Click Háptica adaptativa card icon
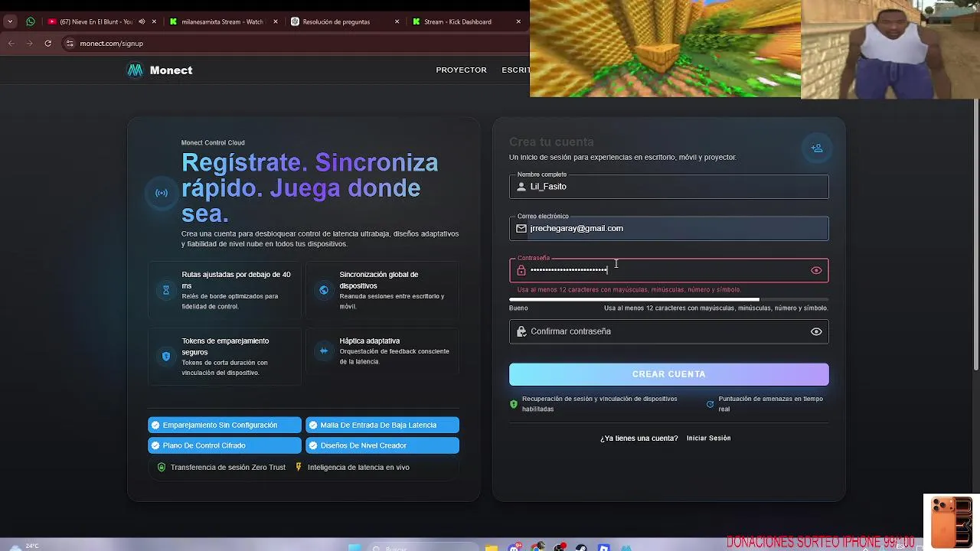 coord(324,350)
